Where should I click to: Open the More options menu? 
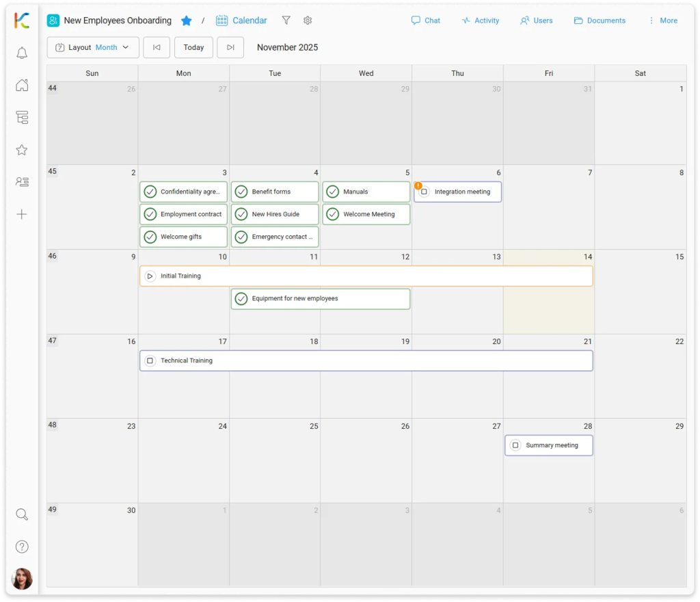point(662,21)
